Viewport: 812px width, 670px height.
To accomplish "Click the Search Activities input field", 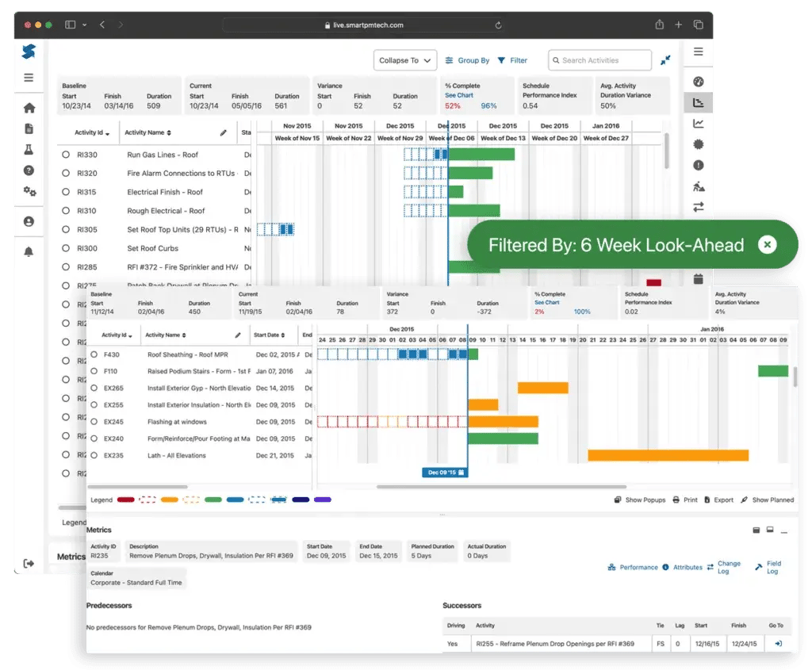I will [599, 60].
